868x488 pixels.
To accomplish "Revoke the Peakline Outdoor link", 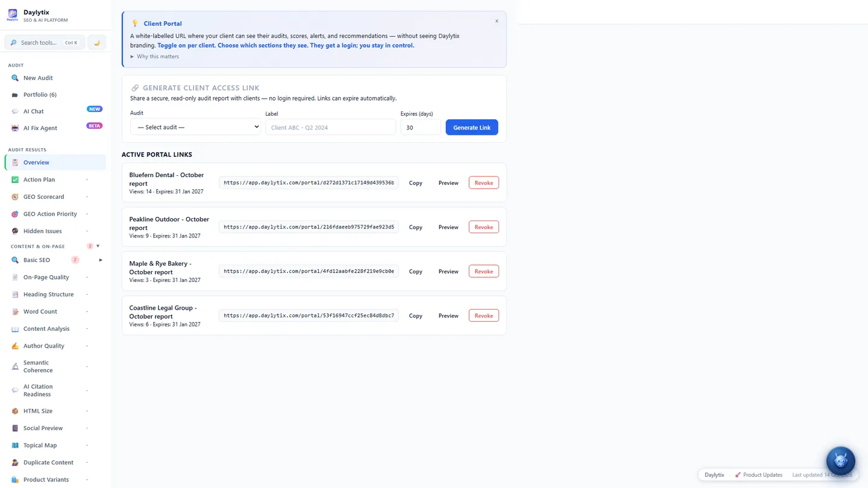I will coord(484,227).
